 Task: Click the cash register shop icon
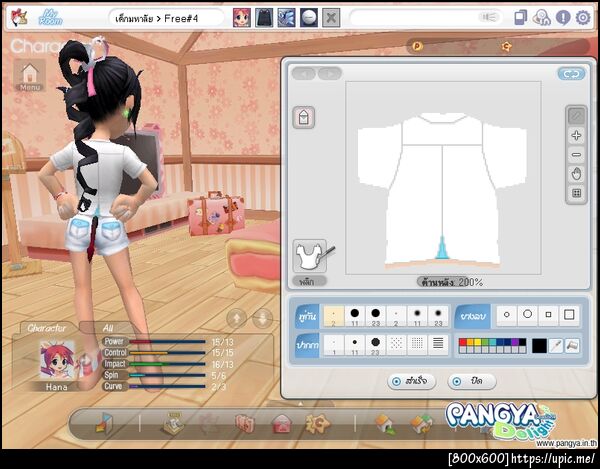pos(173,424)
